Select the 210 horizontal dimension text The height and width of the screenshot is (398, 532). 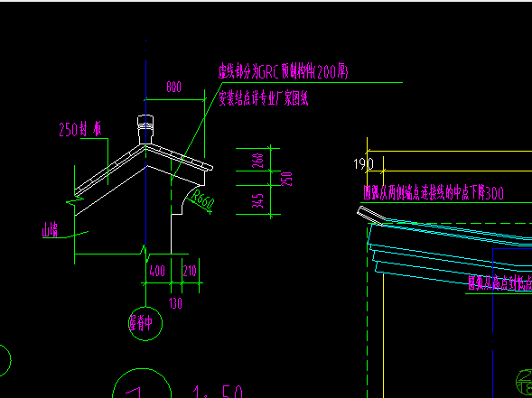tap(190, 271)
